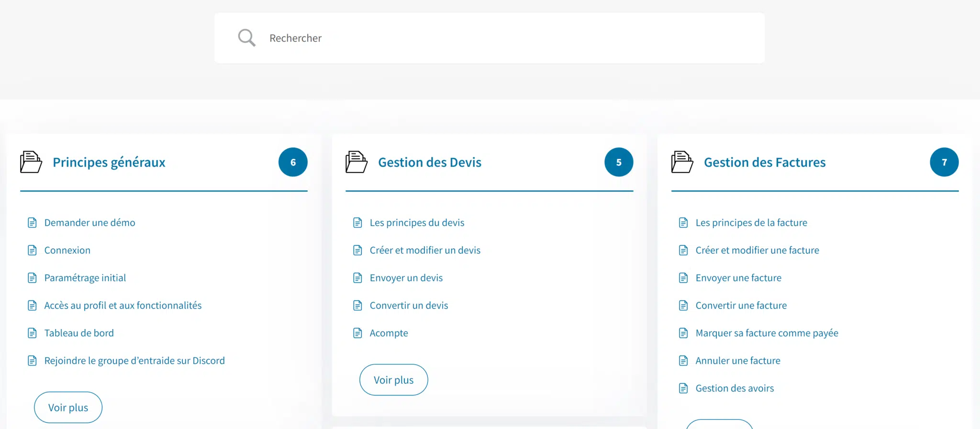Click the count badge 7 on Gestion des Factures
The image size is (980, 429).
pyautogui.click(x=944, y=162)
